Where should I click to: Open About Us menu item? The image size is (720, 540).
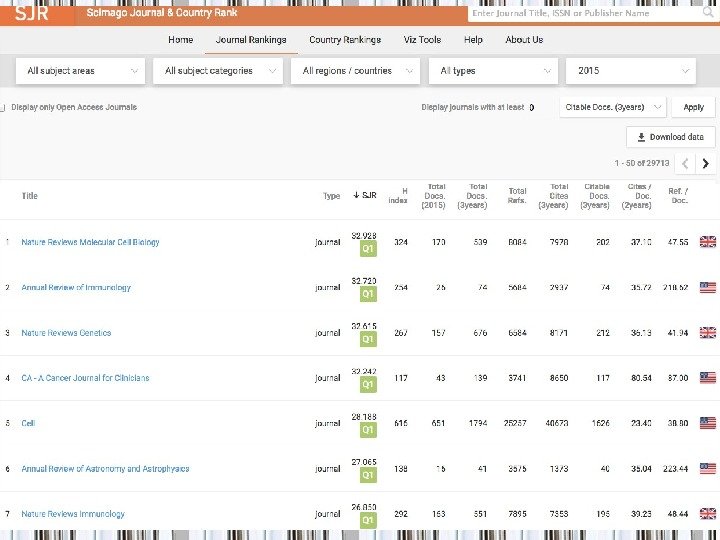524,39
